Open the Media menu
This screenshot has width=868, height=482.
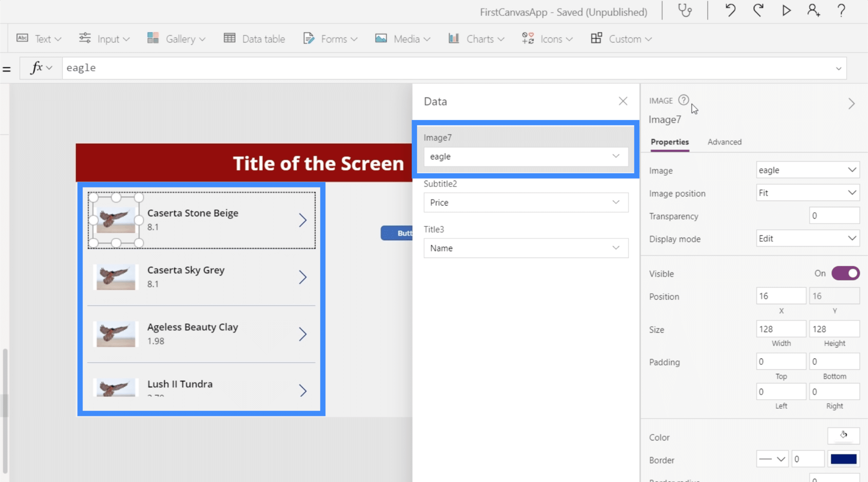point(403,39)
